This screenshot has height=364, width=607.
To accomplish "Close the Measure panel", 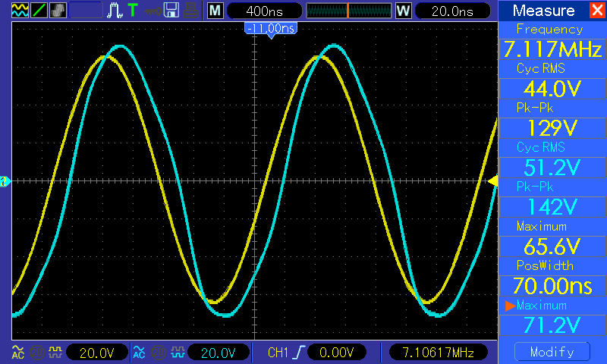I will click(596, 11).
